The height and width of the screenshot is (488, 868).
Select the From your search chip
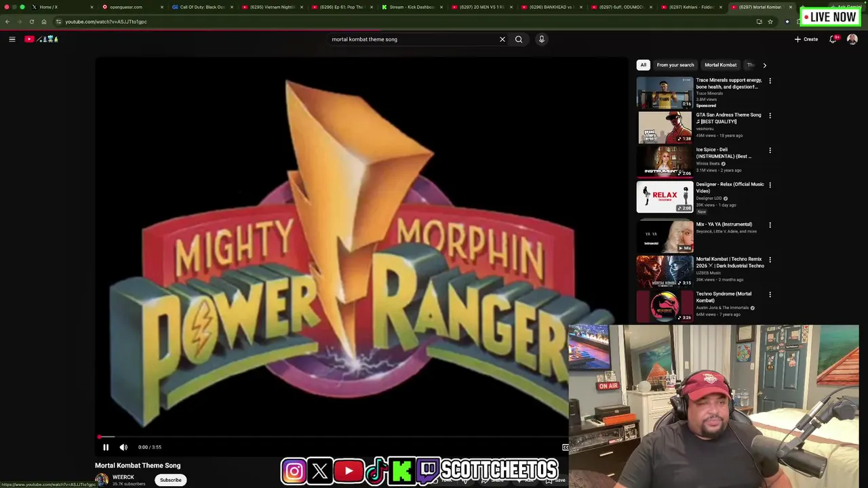(675, 65)
